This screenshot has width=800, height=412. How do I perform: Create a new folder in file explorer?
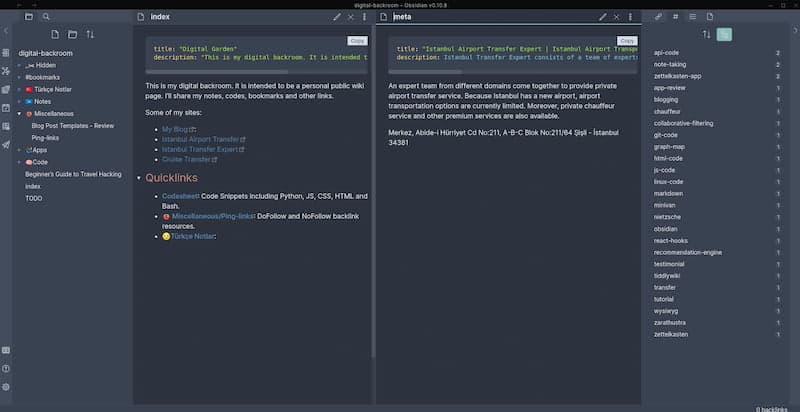point(73,34)
